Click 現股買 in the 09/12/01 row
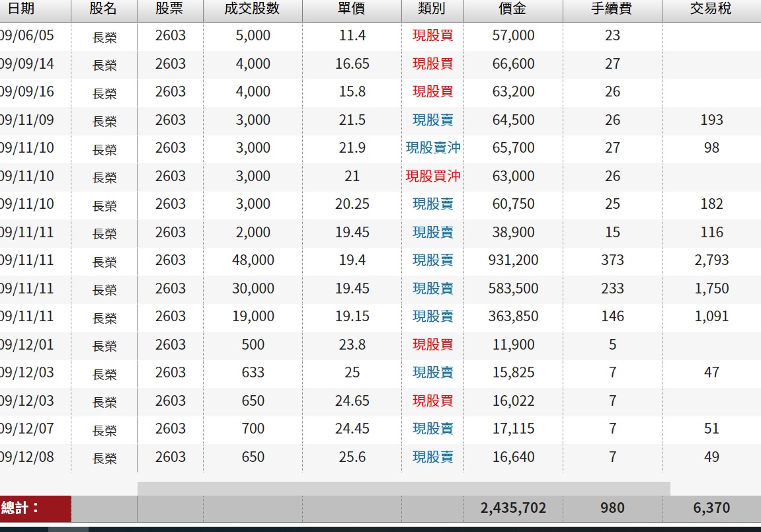 tap(433, 345)
